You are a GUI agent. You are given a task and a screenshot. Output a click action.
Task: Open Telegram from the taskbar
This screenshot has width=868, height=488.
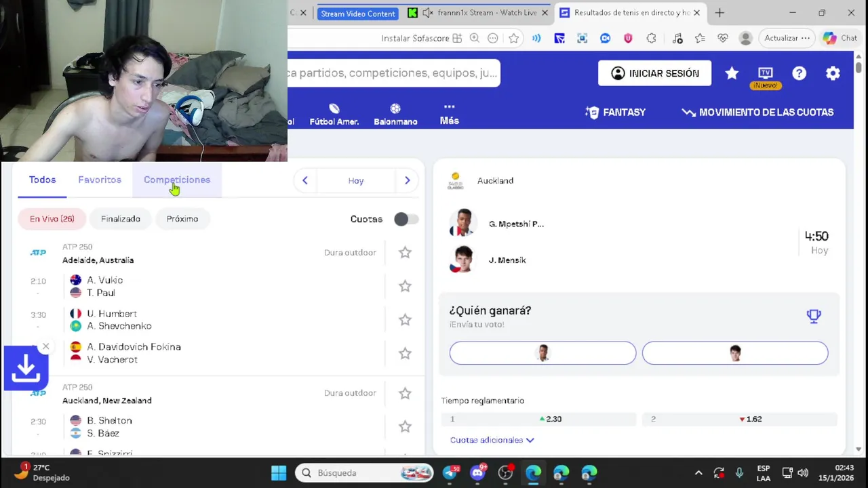pyautogui.click(x=450, y=472)
